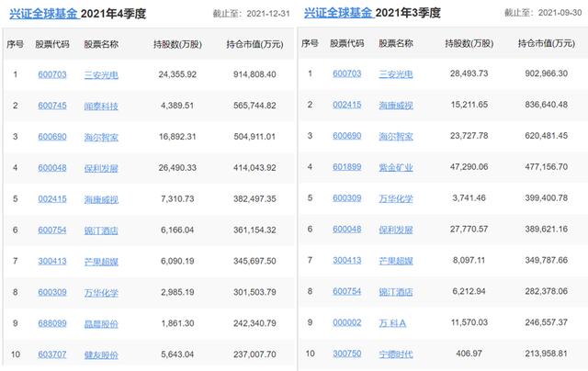Open 三安光电 name link in 4季度 table
This screenshot has height=371, width=588.
101,75
